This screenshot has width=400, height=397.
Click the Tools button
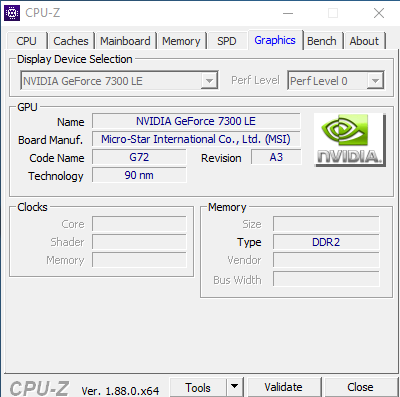[198, 388]
